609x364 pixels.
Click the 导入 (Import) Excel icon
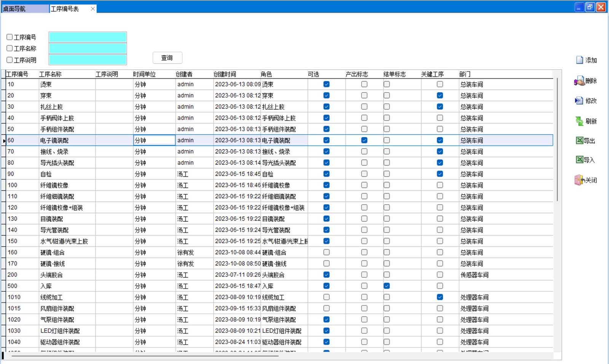pos(579,160)
